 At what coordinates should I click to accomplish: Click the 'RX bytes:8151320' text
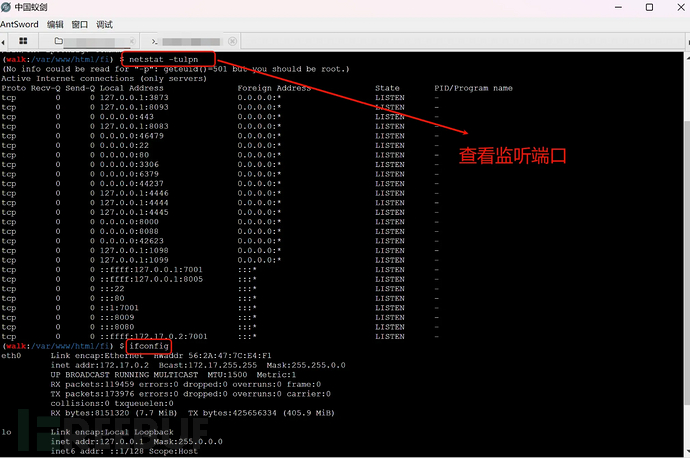pos(90,413)
